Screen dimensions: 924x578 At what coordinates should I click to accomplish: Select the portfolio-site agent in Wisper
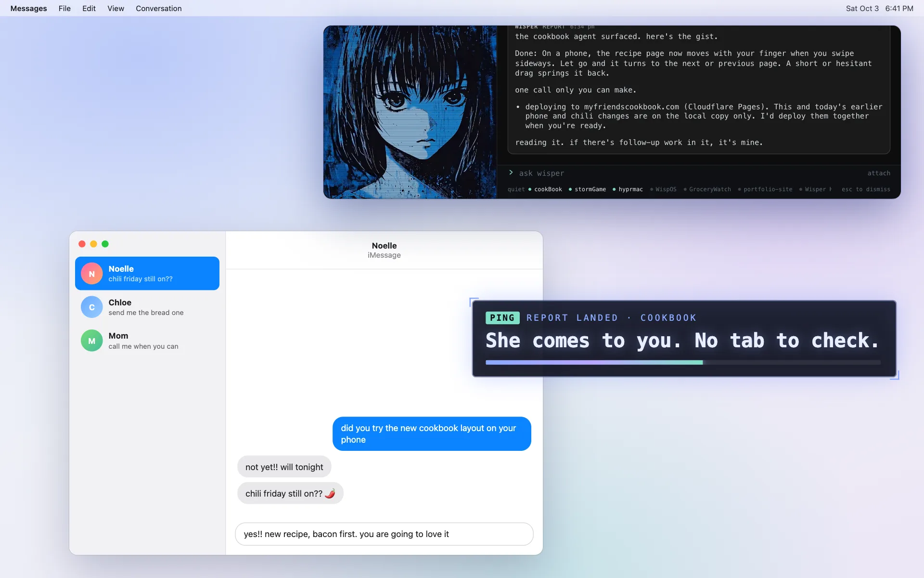coord(765,189)
